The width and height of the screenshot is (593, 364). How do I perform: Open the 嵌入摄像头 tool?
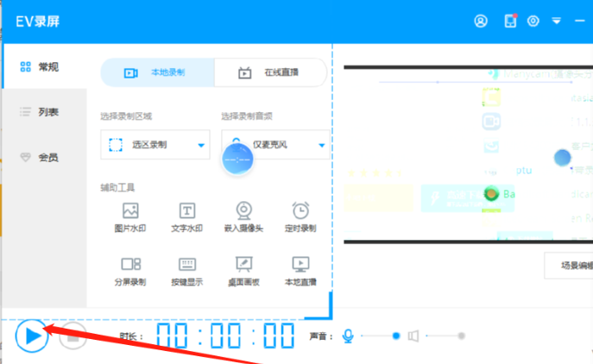pos(243,217)
